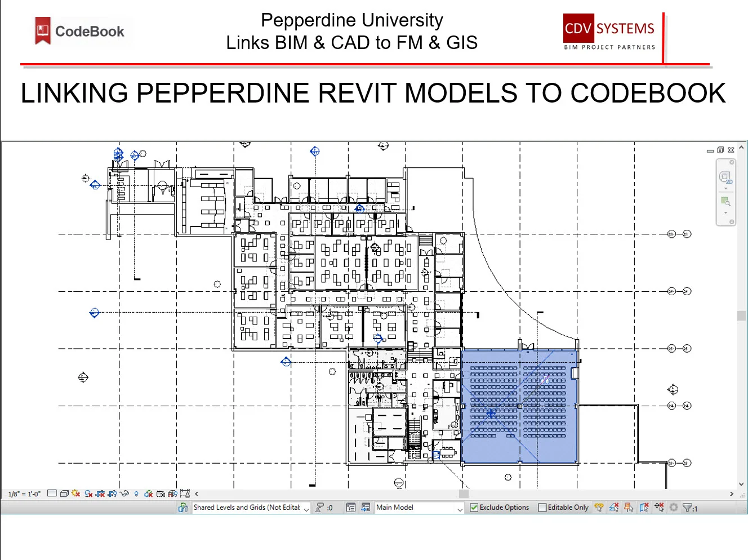Click Select Pinned Elements icon

click(629, 508)
